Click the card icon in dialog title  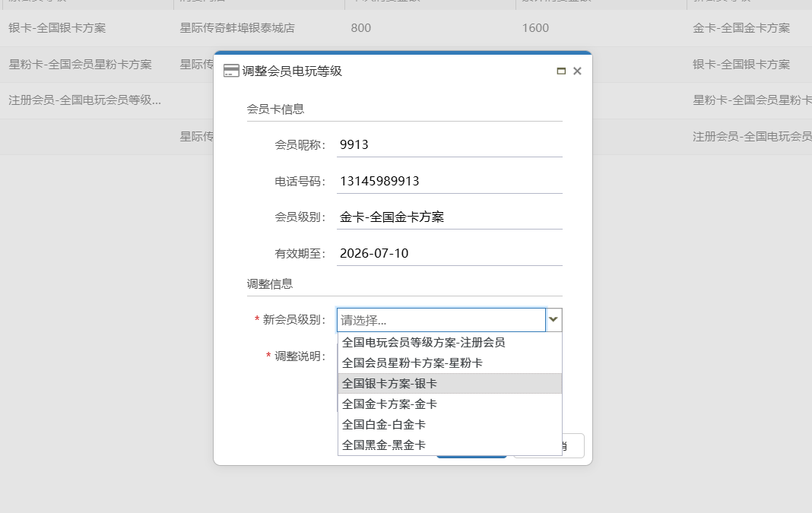(x=231, y=71)
